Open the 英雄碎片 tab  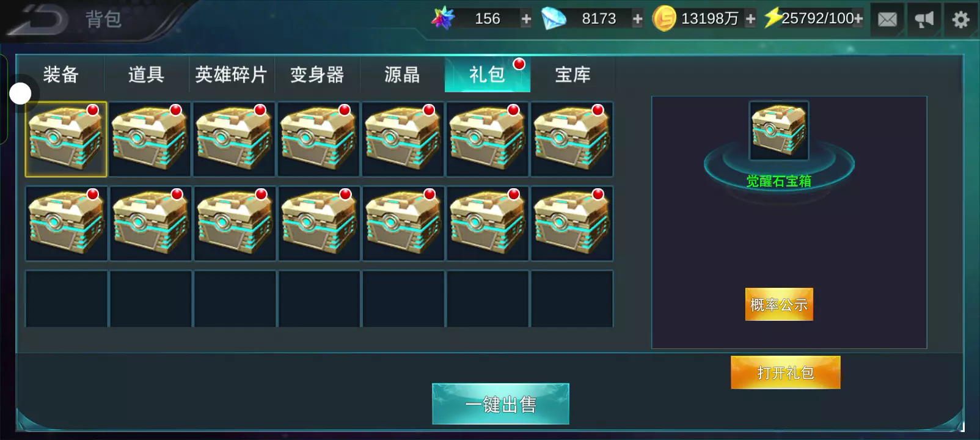point(232,75)
